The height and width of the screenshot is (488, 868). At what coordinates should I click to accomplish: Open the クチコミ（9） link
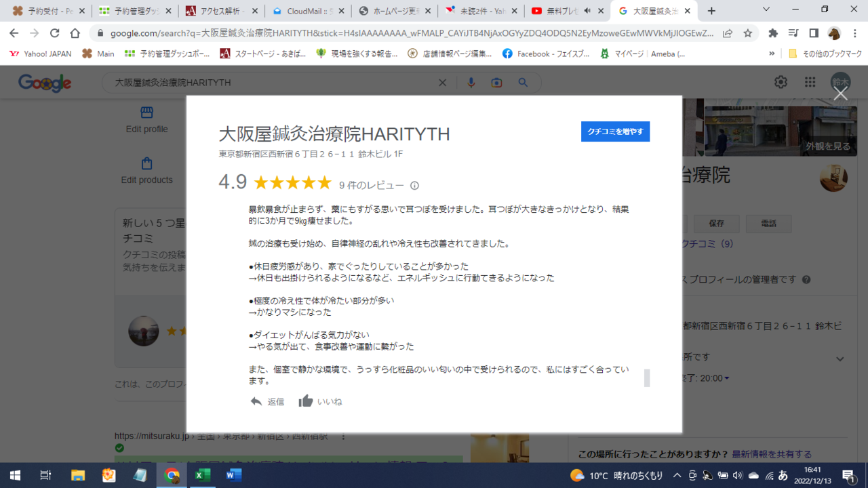[x=707, y=243]
